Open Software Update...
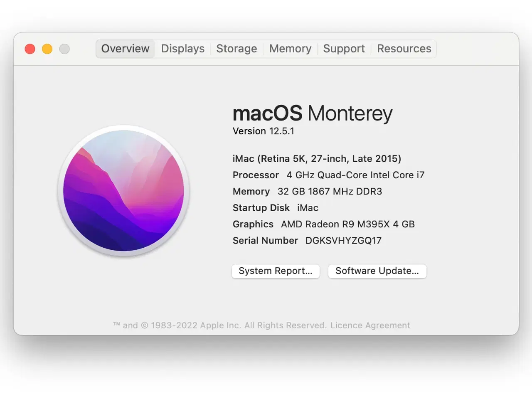The width and height of the screenshot is (532, 399). click(x=377, y=271)
